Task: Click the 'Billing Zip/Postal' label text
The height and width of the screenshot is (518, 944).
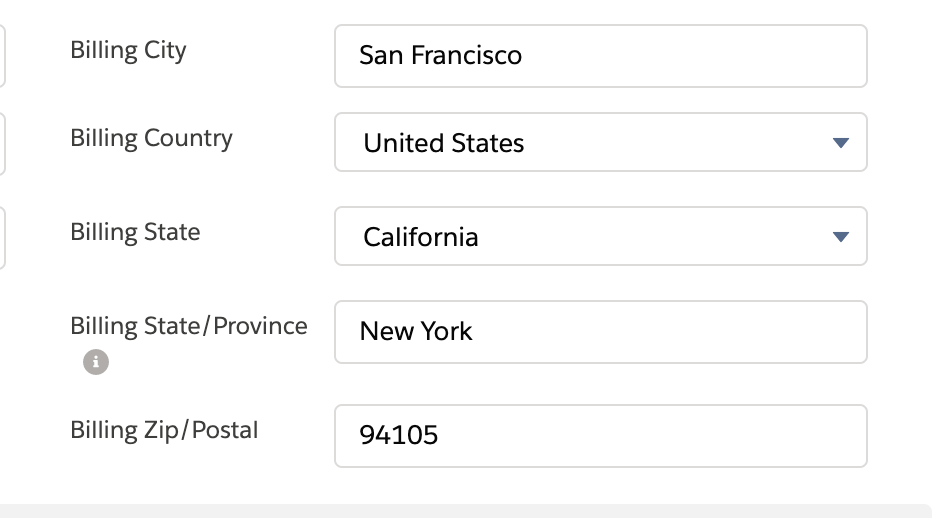Action: pyautogui.click(x=164, y=430)
